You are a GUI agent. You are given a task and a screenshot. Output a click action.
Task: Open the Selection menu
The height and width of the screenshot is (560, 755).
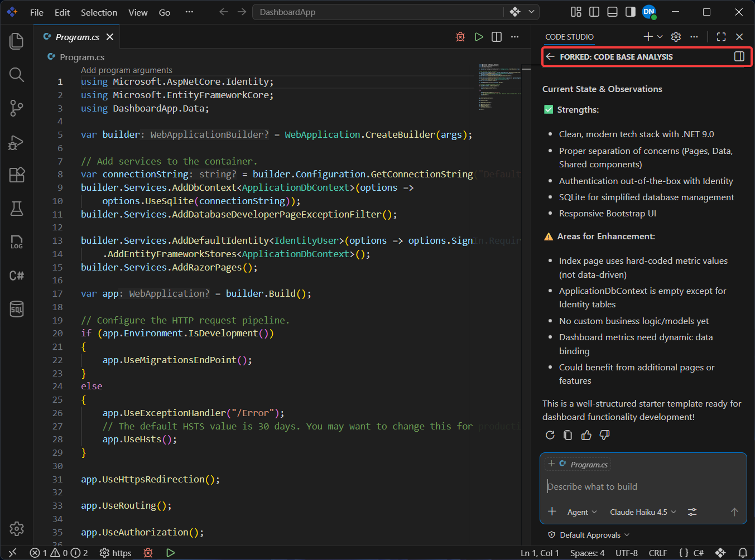point(99,12)
